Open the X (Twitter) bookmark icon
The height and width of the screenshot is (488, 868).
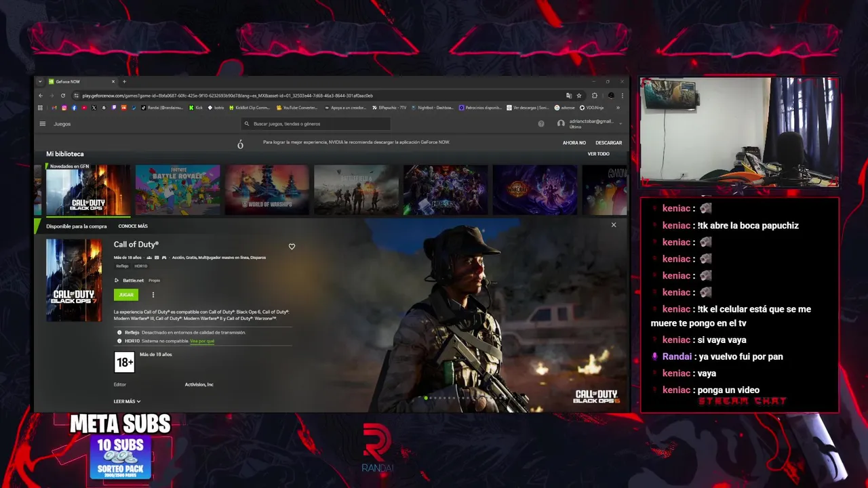tap(94, 108)
